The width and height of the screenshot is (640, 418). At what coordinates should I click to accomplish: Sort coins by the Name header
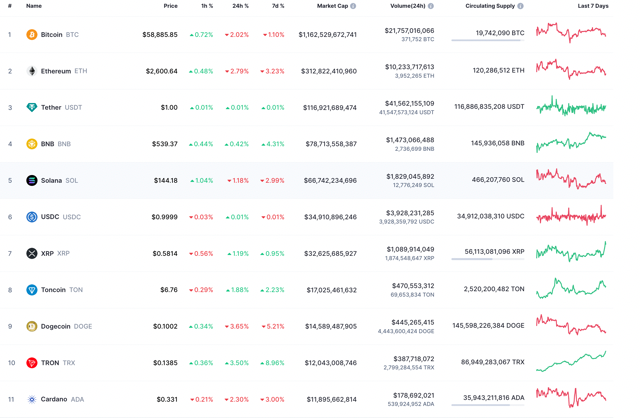(34, 6)
